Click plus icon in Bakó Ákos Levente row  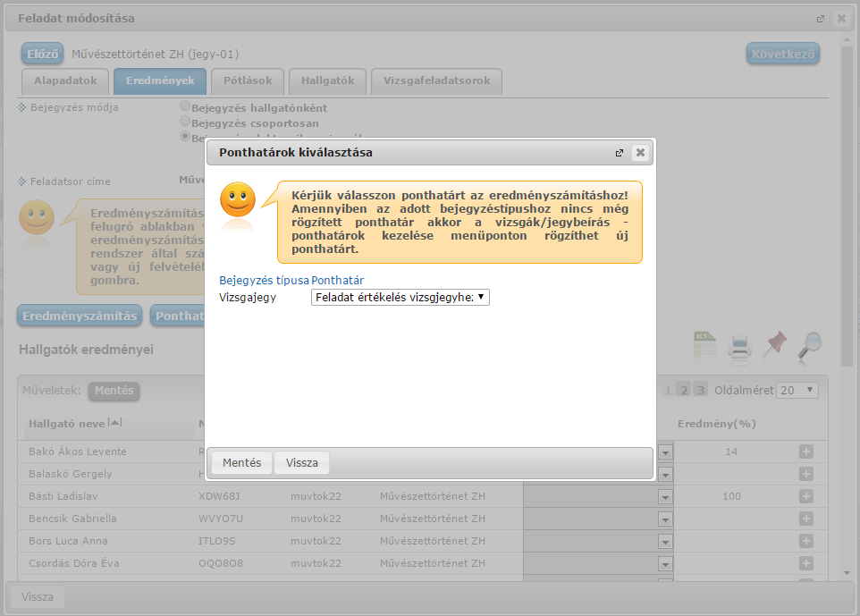(806, 452)
